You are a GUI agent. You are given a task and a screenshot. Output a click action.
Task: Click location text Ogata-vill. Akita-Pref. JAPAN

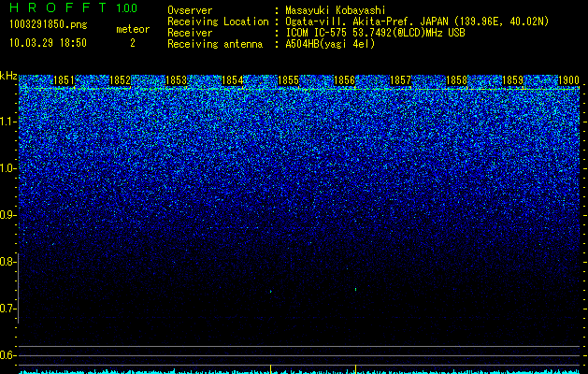coord(366,22)
